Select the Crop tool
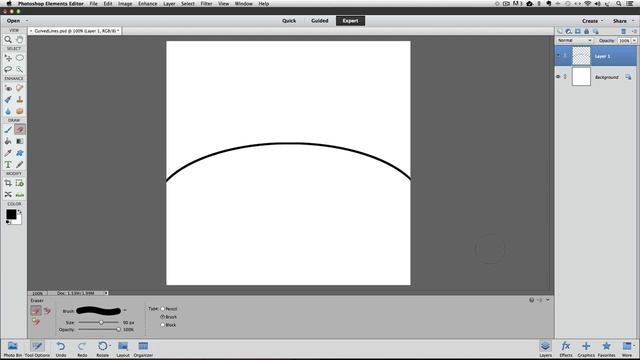 tap(8, 183)
